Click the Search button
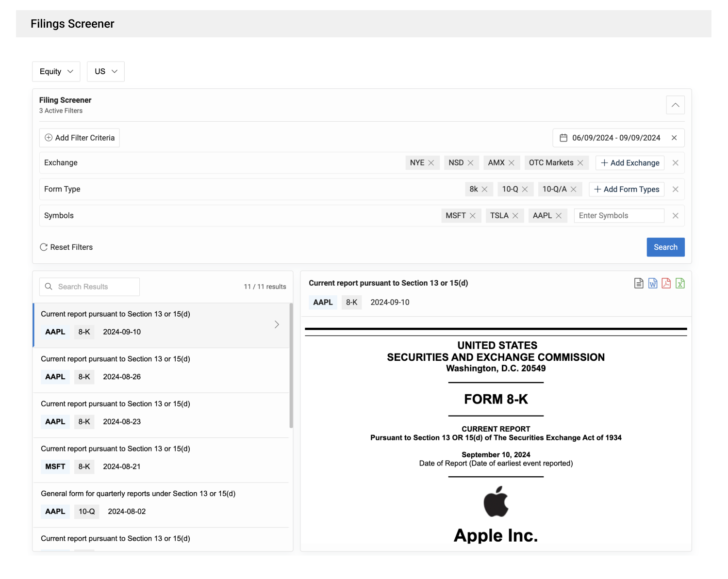 665,247
